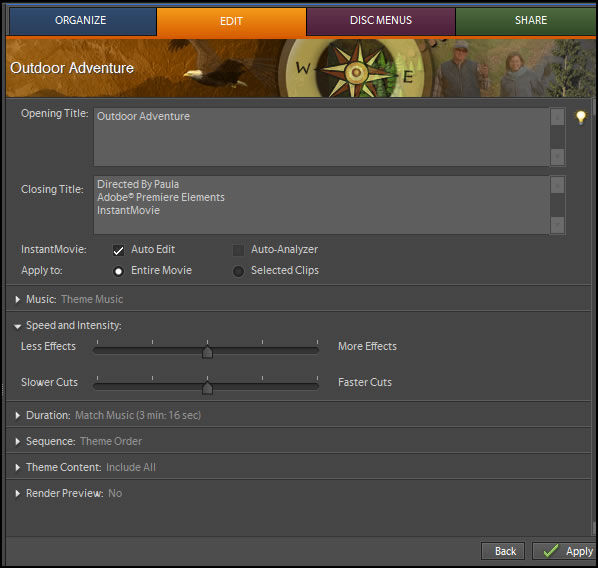
Task: Click the lightbulb tip icon
Action: click(x=580, y=117)
